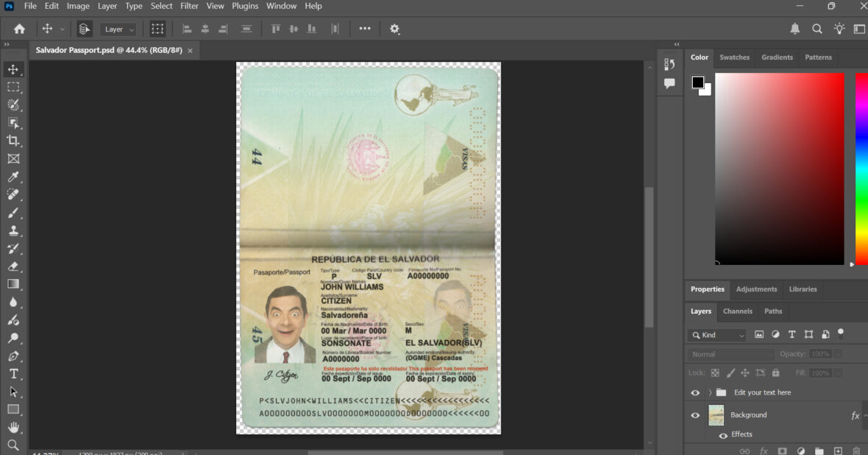Select the Rectangular Marquee tool
The width and height of the screenshot is (868, 455).
pos(13,87)
